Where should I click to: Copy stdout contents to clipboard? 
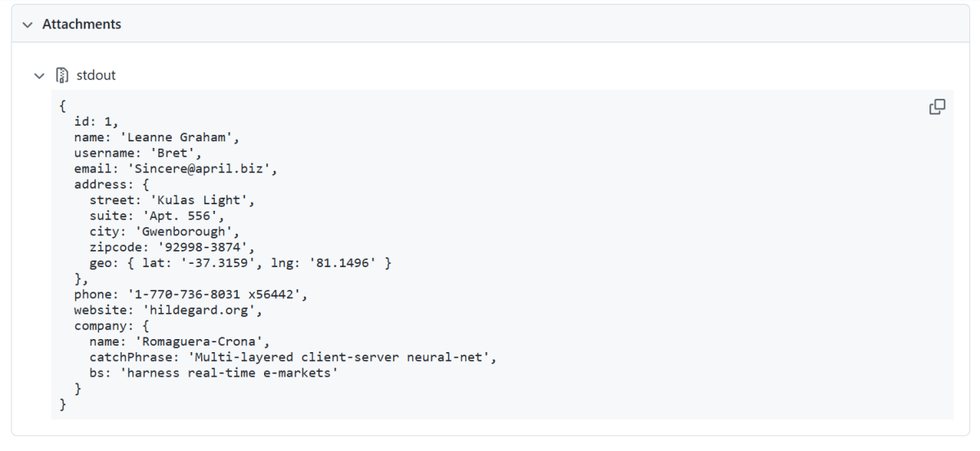(x=937, y=107)
